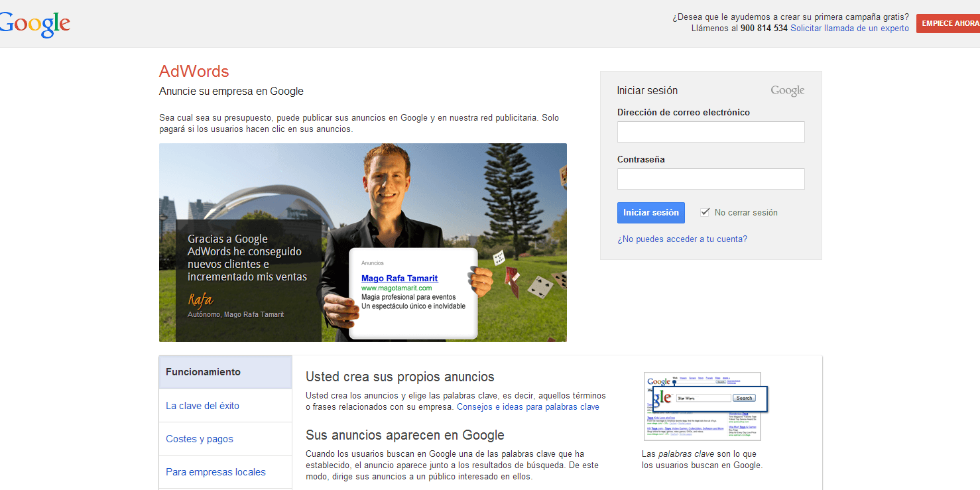
Task: Uncheck the 'No cerrar sesión' checkbox
Action: [705, 212]
